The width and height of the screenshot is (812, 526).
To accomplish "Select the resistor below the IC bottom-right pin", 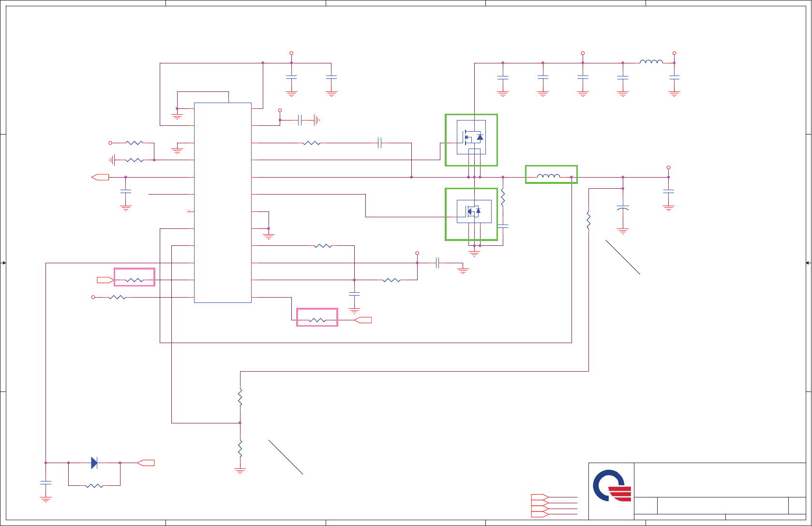I will point(317,320).
